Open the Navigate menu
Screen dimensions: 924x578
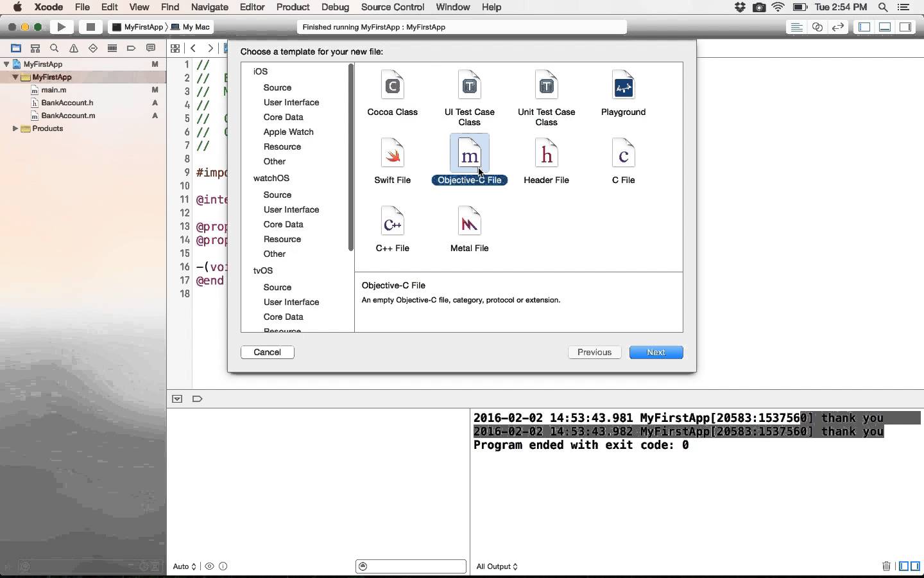tap(210, 7)
